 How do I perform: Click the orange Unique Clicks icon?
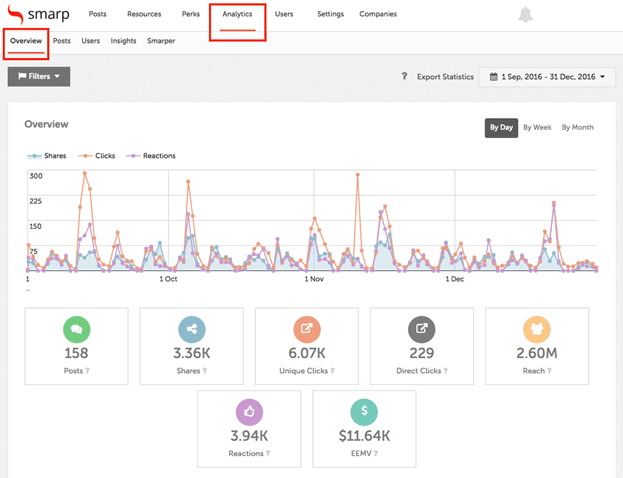(x=307, y=330)
